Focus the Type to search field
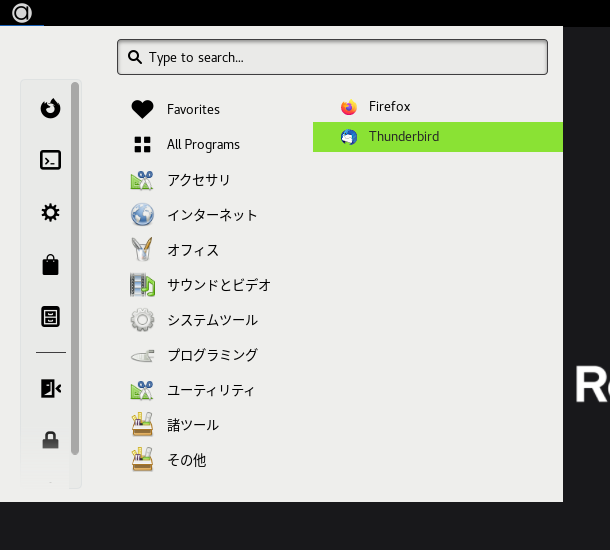610x550 pixels. tap(332, 57)
